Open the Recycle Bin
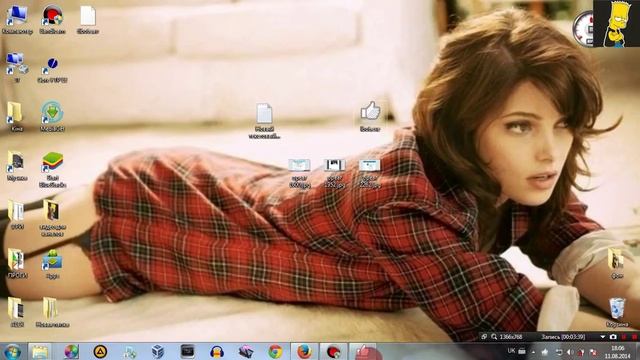This screenshot has width=640, height=360. click(x=617, y=312)
